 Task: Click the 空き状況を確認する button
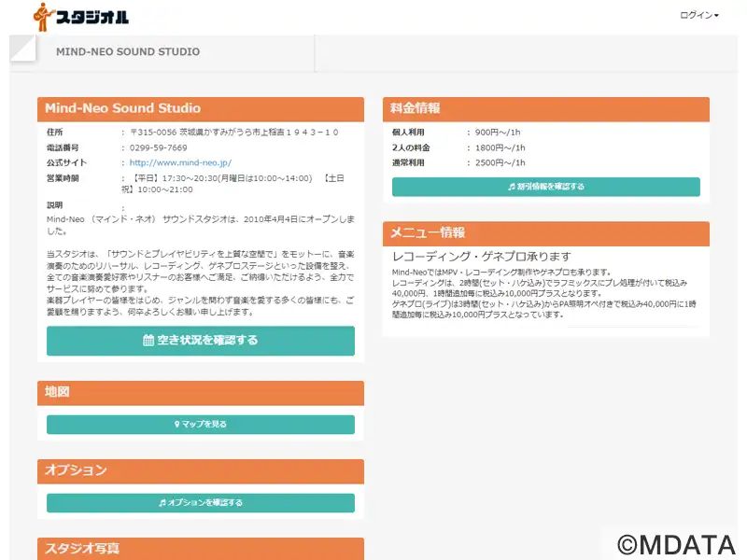pyautogui.click(x=201, y=341)
